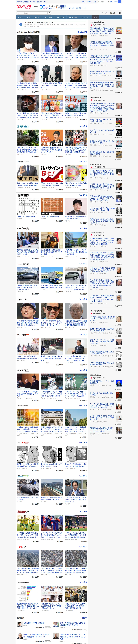
Task: Click the blue web search button icon
Action: click(x=120, y=2)
